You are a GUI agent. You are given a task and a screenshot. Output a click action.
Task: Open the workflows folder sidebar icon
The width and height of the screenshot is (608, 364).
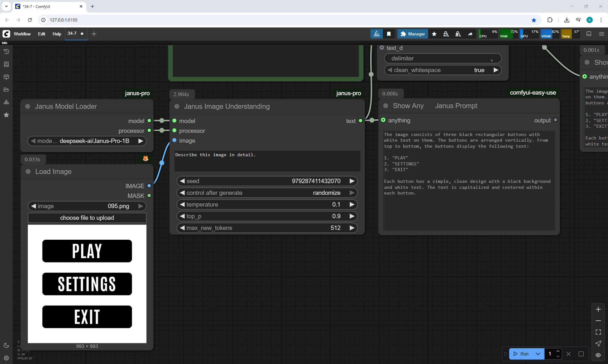pos(6,89)
